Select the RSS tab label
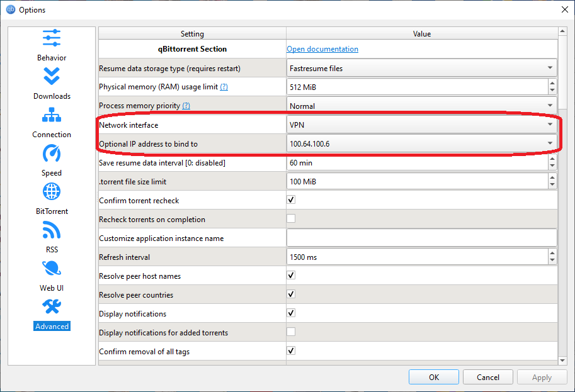The image size is (575, 392). click(x=52, y=250)
